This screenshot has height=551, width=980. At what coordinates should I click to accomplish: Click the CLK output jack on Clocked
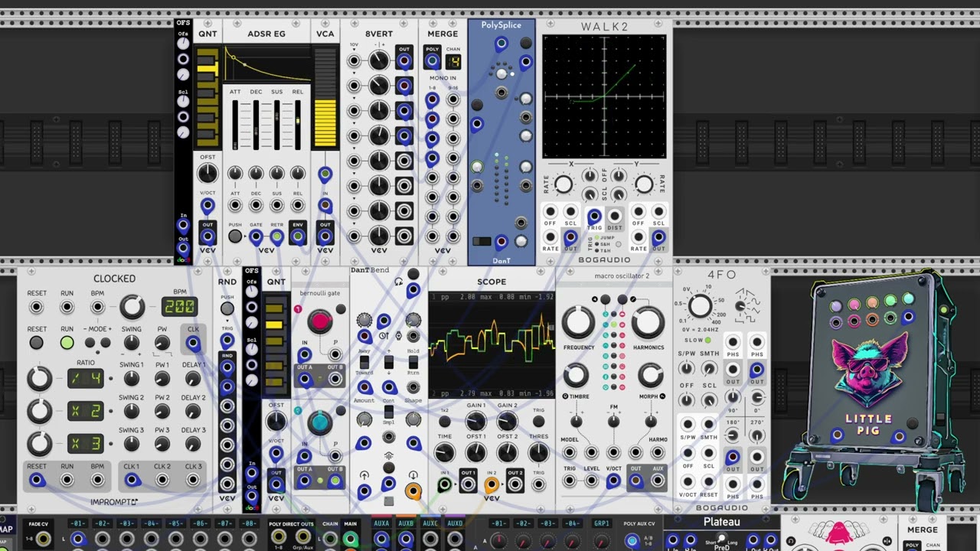tap(193, 344)
